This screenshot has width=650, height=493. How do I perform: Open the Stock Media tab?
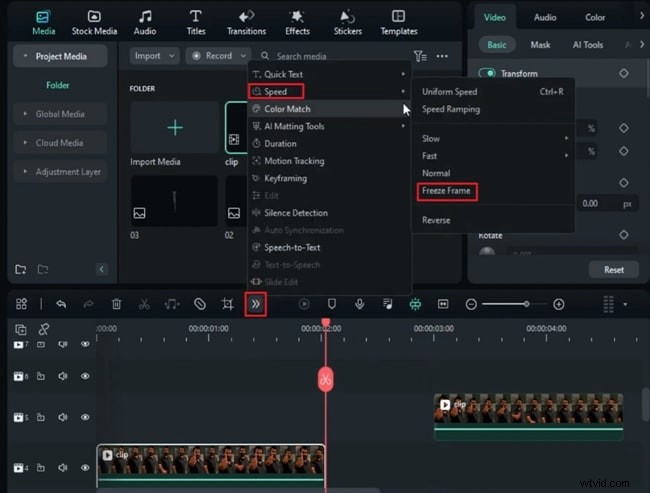(94, 23)
